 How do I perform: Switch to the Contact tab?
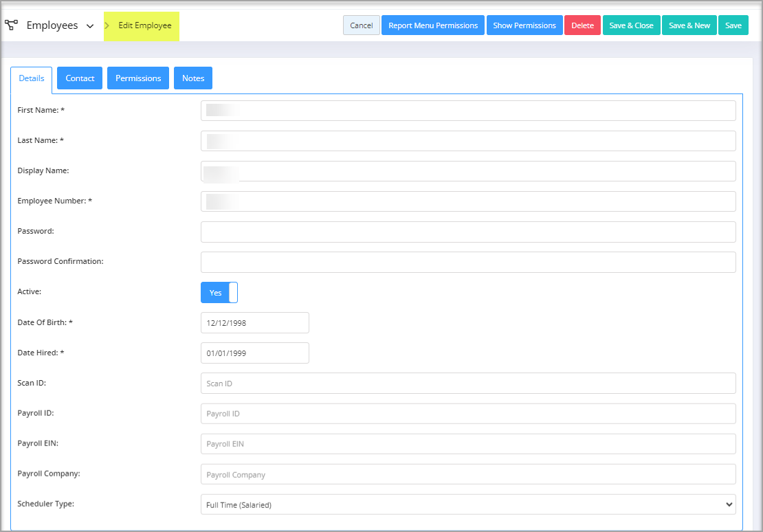(x=80, y=78)
